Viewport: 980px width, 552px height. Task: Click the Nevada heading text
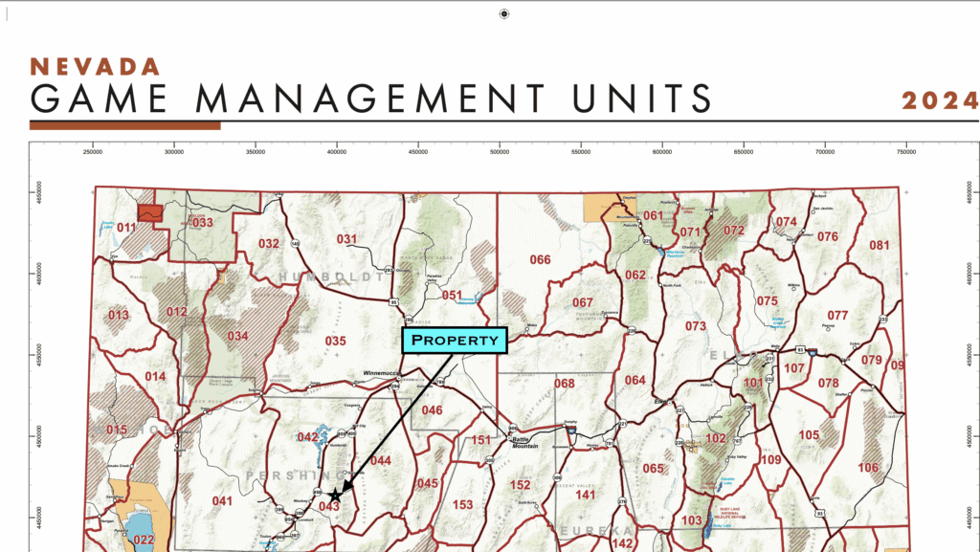[95, 66]
